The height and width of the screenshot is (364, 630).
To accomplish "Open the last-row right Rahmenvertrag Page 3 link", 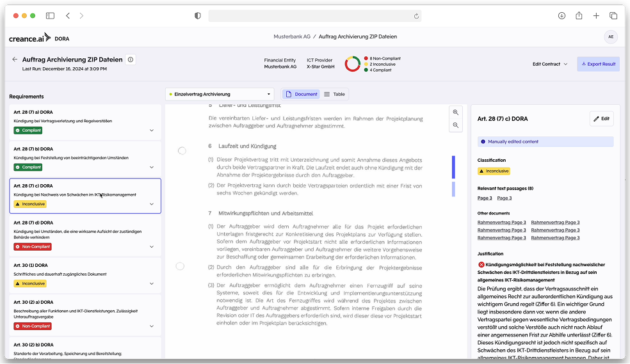I will tap(555, 238).
